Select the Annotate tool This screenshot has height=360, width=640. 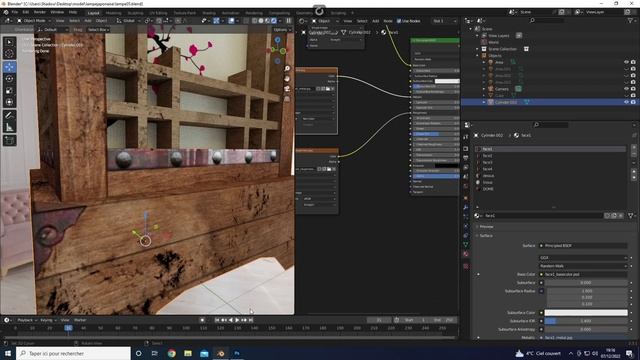pyautogui.click(x=9, y=116)
